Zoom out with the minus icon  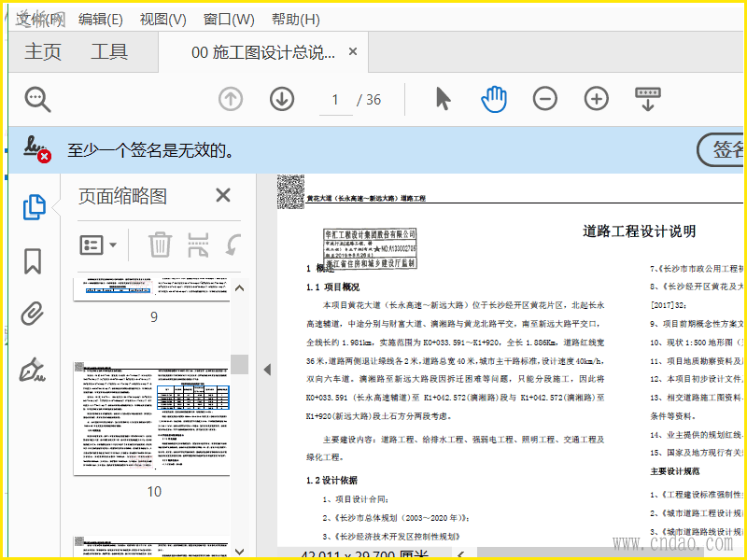[x=545, y=99]
